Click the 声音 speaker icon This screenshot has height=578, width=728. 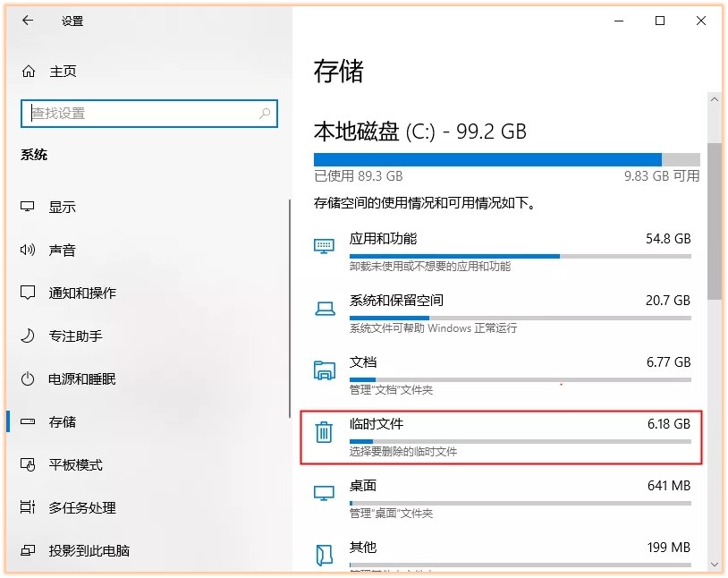[x=27, y=250]
